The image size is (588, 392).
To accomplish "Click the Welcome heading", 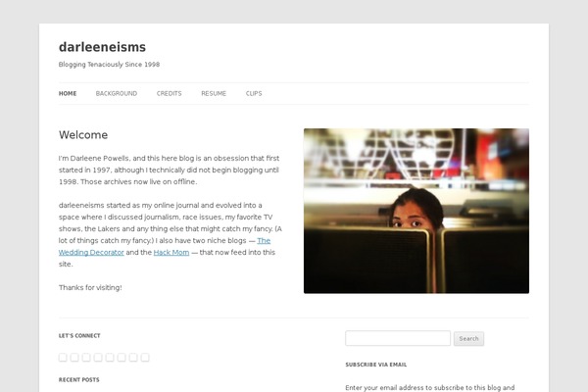I will [83, 135].
